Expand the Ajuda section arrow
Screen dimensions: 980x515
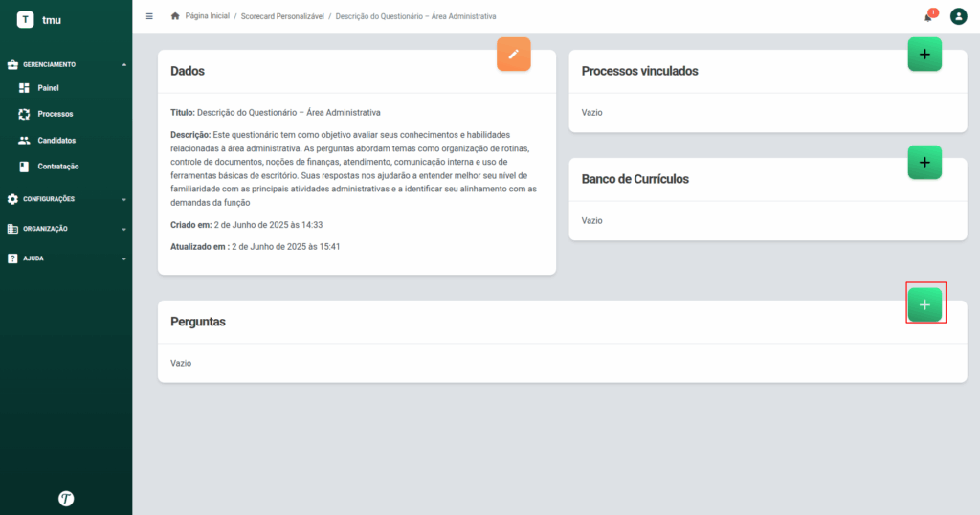click(123, 258)
